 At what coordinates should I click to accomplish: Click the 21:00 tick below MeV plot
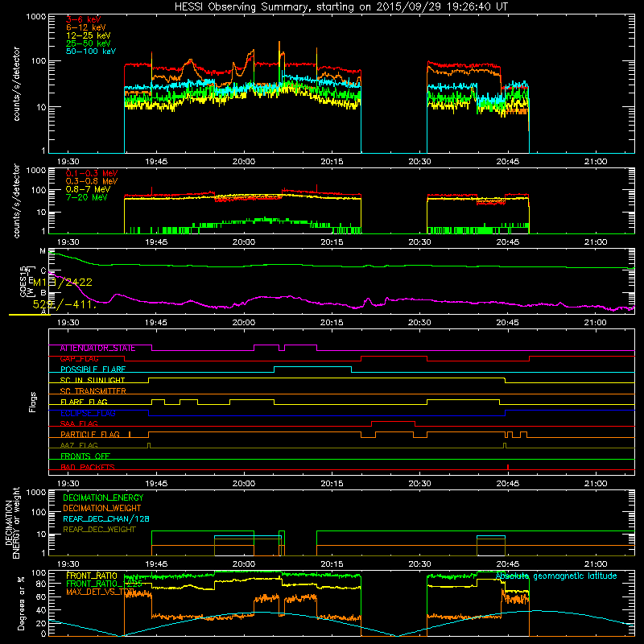coord(596,242)
